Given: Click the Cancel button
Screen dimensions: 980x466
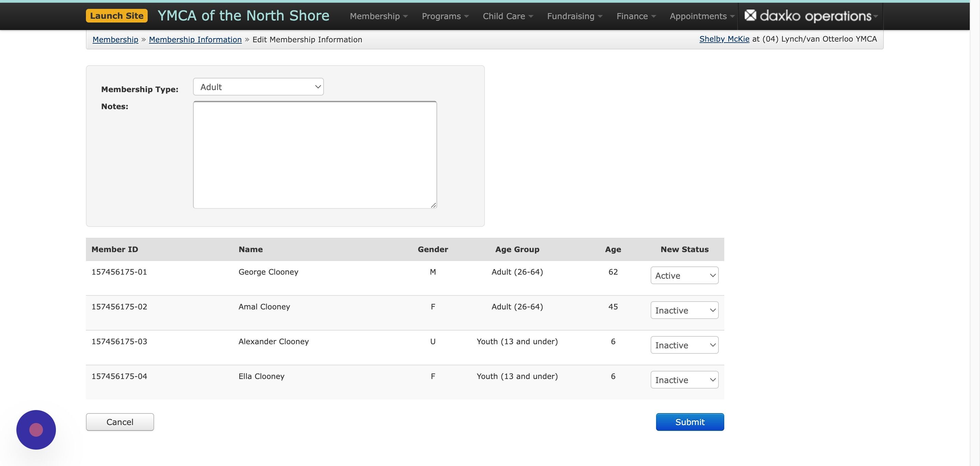Looking at the screenshot, I should 120,422.
